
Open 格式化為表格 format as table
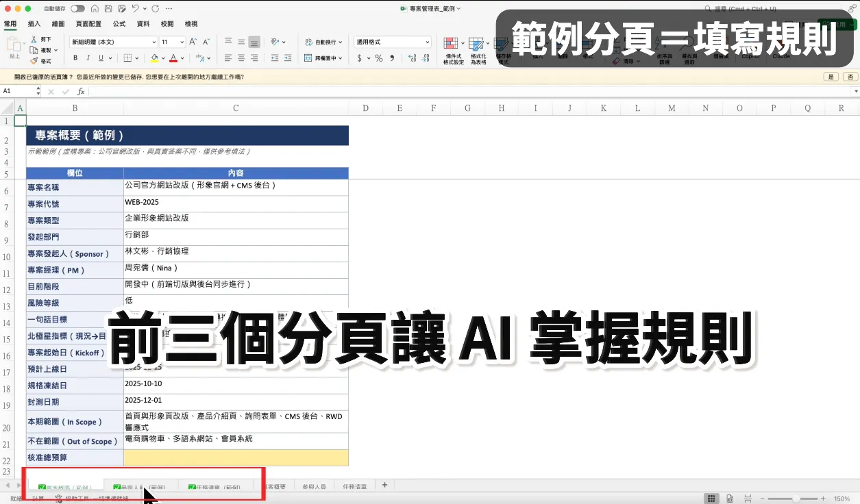click(478, 51)
